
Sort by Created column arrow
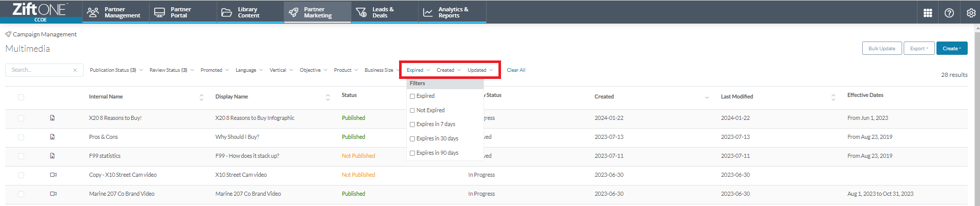point(707,97)
